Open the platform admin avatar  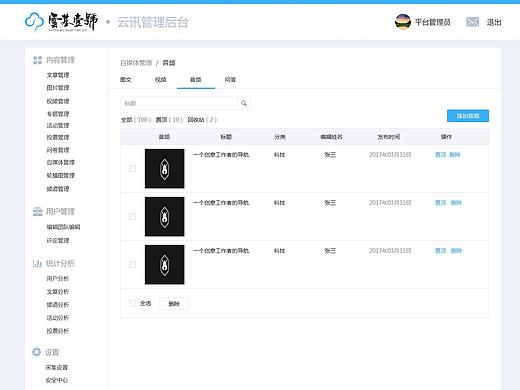[403, 22]
